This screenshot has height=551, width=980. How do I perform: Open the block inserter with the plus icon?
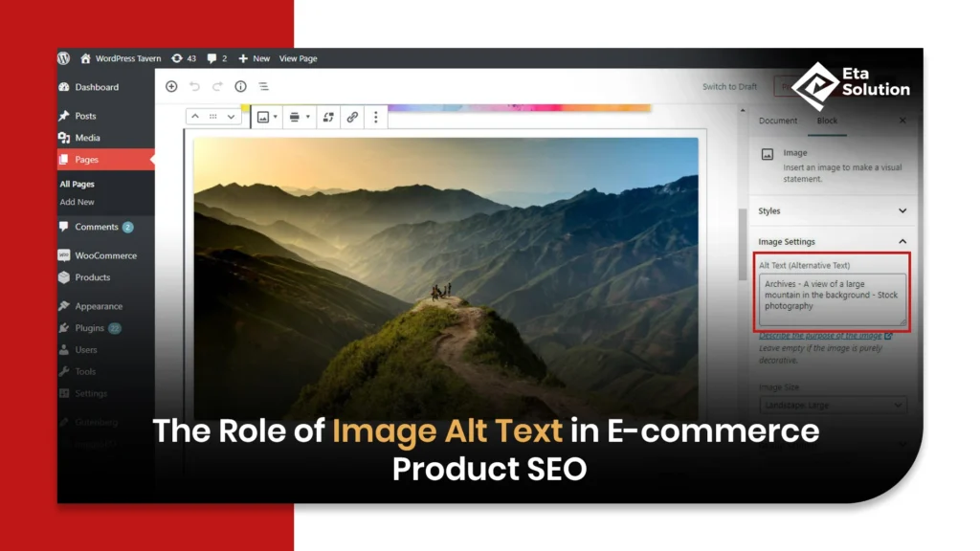click(170, 86)
